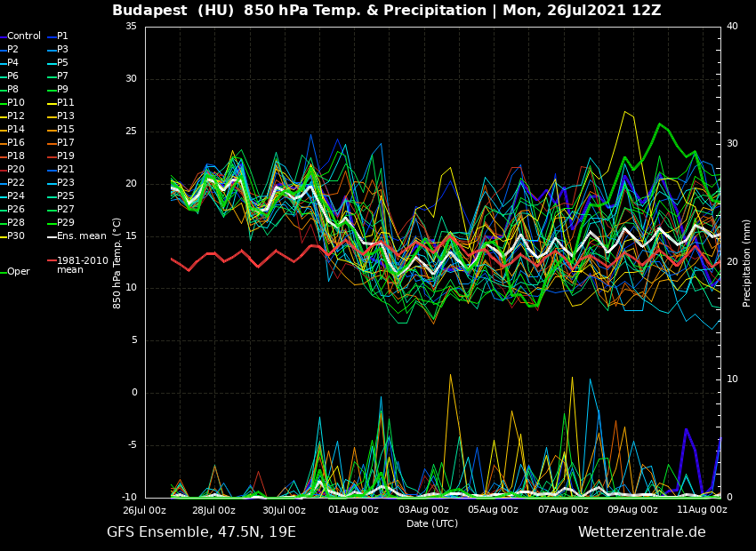
Task: Select the Oper legend entry
Action: [18, 272]
